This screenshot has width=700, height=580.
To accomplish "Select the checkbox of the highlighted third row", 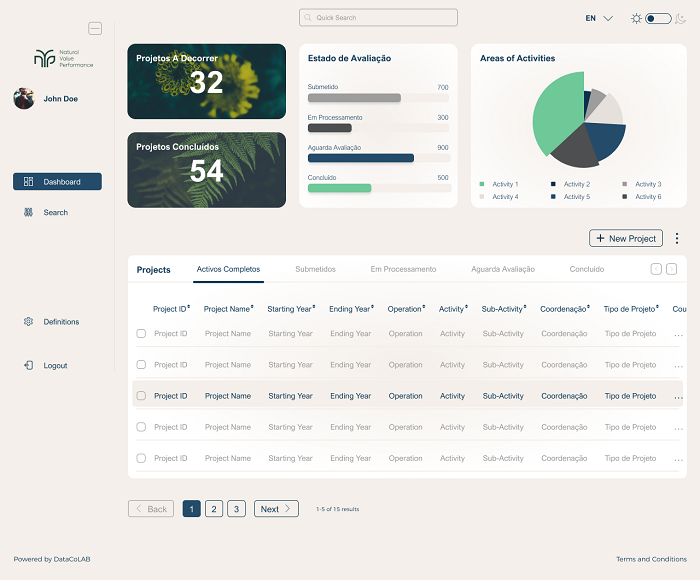I will coord(141,396).
